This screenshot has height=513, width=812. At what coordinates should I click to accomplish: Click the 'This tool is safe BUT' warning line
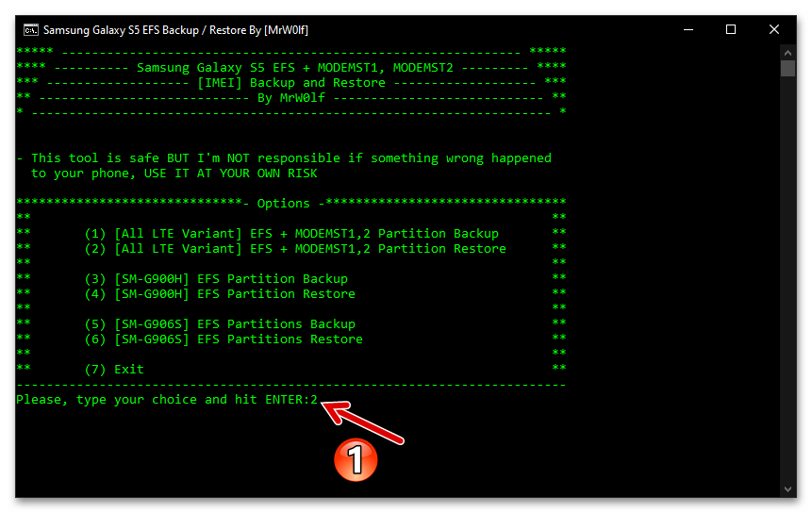[284, 158]
